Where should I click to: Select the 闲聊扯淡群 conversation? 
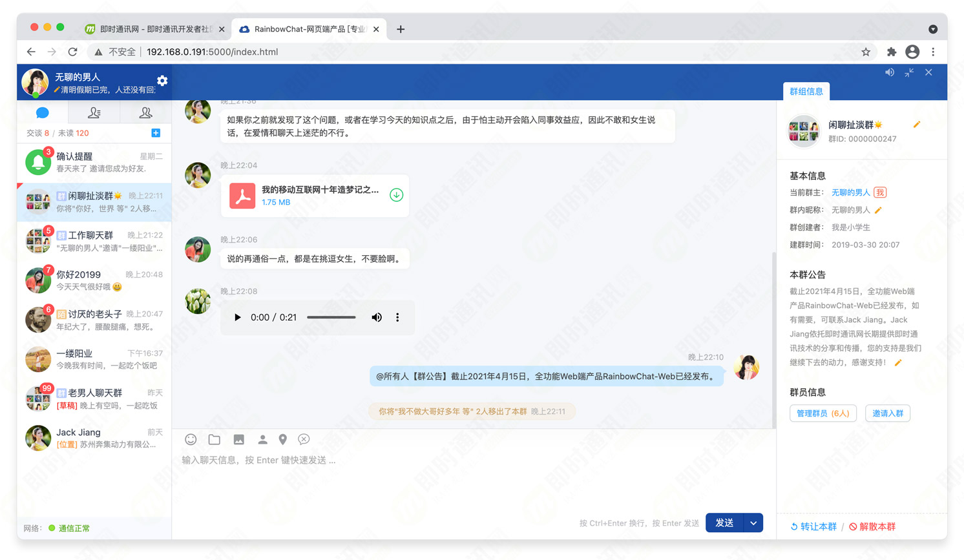pos(94,202)
